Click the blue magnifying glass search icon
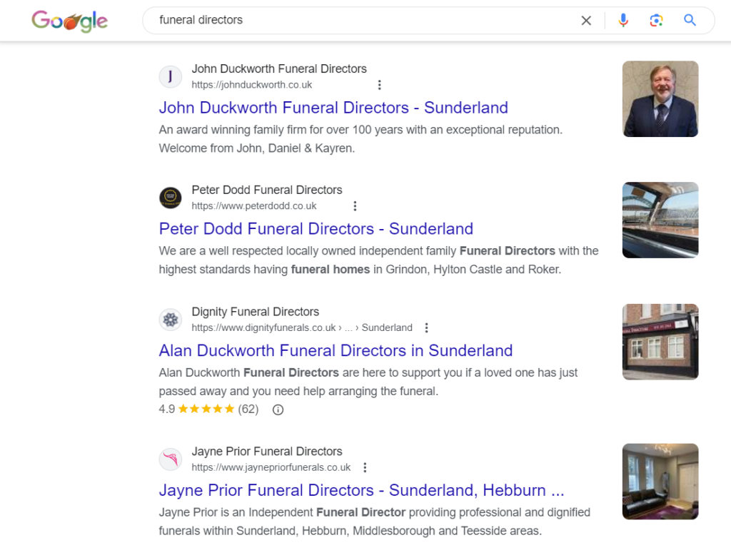This screenshot has width=731, height=560. pos(690,20)
